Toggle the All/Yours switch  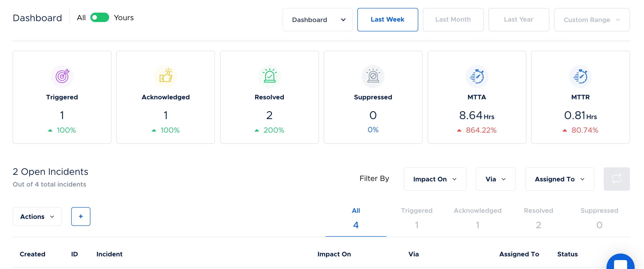100,18
